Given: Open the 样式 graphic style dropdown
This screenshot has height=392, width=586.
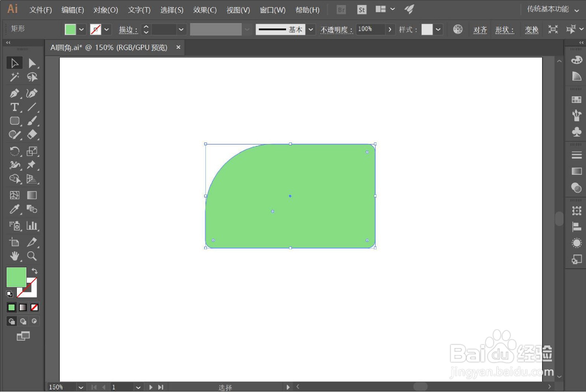Looking at the screenshot, I should [438, 29].
